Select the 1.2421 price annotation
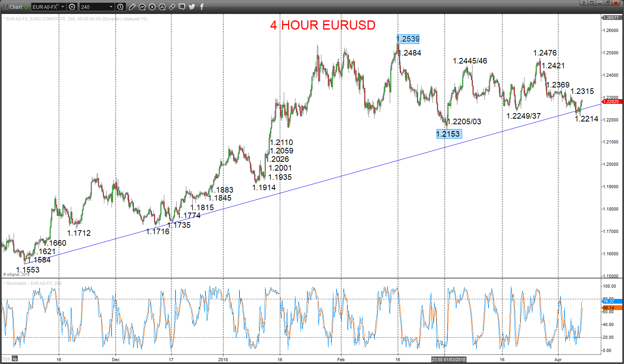Image resolution: width=624 pixels, height=364 pixels. point(553,66)
